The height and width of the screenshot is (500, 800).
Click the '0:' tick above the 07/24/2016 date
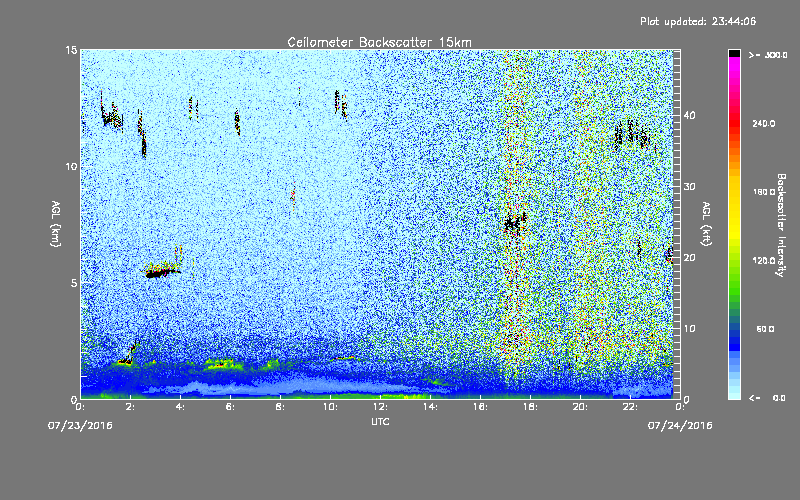coord(680,407)
